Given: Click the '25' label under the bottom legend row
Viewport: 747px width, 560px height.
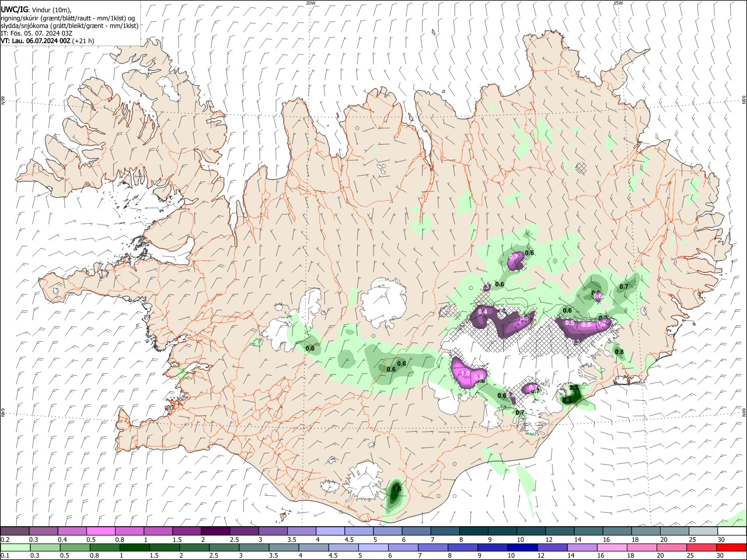Looking at the screenshot, I should [x=690, y=555].
